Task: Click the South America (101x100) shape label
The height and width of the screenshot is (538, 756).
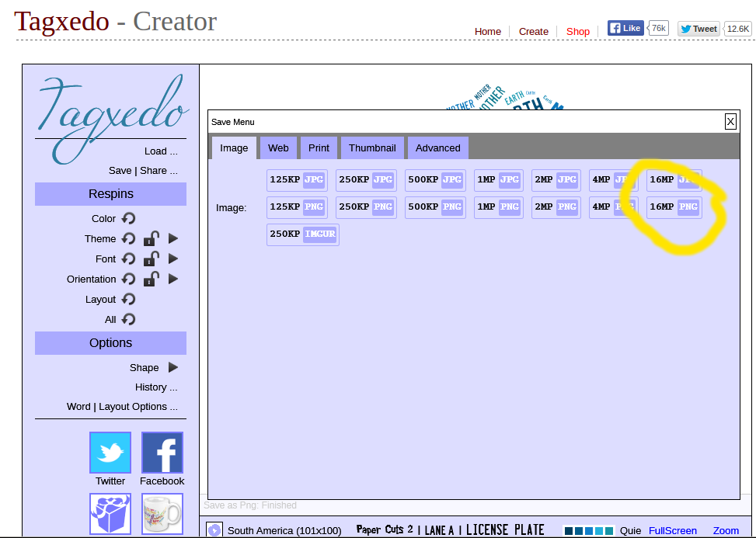Action: [284, 531]
